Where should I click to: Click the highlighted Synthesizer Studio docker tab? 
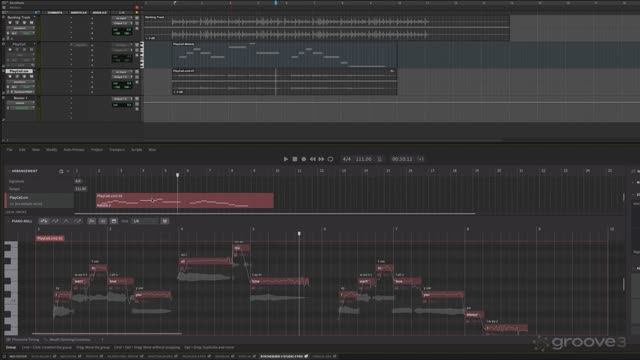284,356
